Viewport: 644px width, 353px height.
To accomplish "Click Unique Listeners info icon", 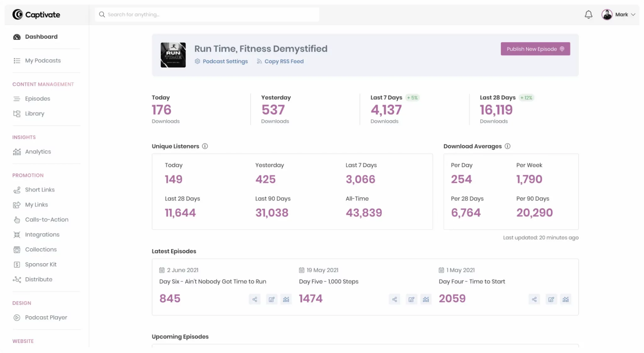I will [205, 146].
